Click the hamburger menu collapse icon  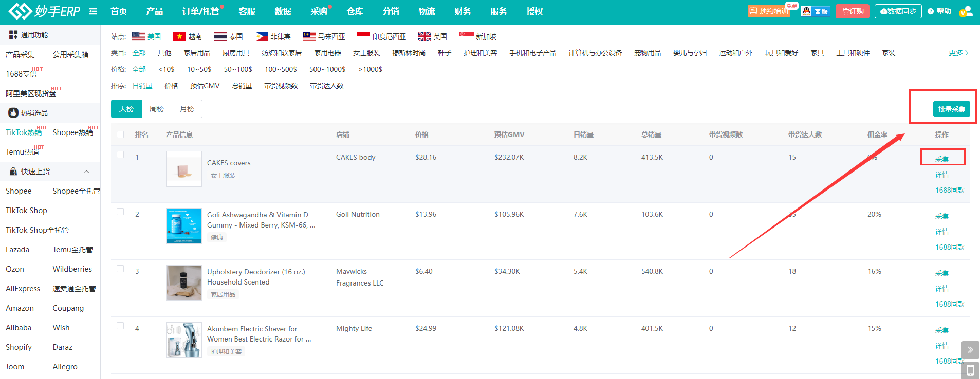[x=93, y=11]
